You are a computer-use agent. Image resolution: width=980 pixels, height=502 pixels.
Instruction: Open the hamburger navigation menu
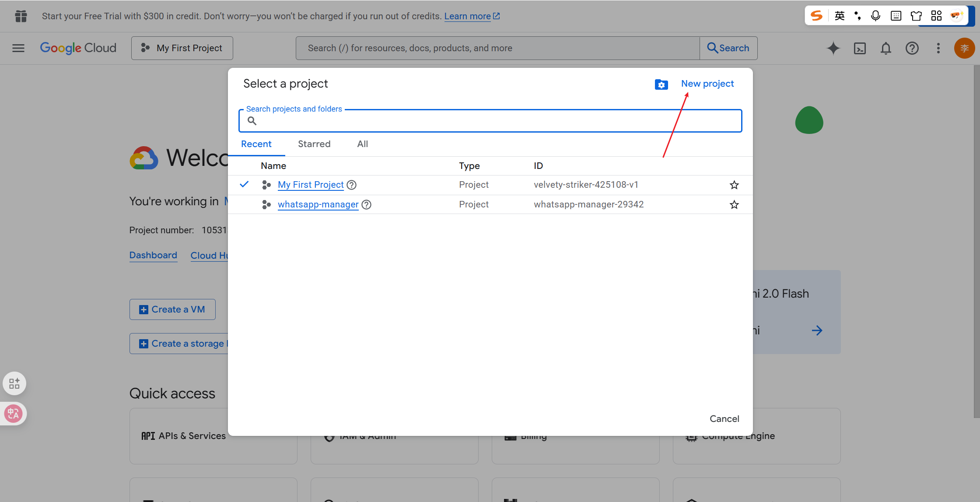18,48
